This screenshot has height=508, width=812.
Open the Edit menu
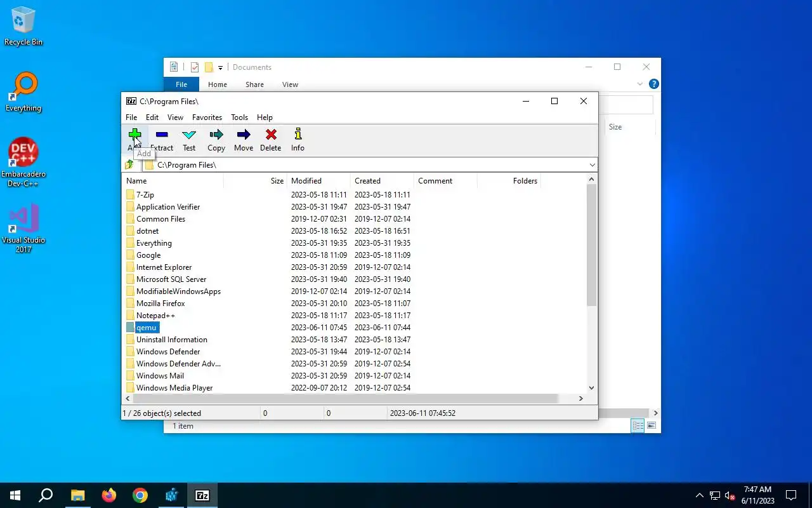point(152,117)
